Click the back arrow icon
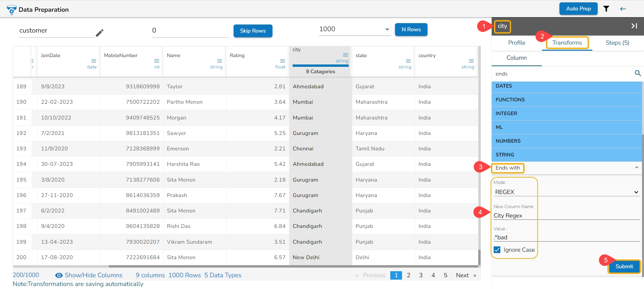644x289 pixels. click(623, 9)
